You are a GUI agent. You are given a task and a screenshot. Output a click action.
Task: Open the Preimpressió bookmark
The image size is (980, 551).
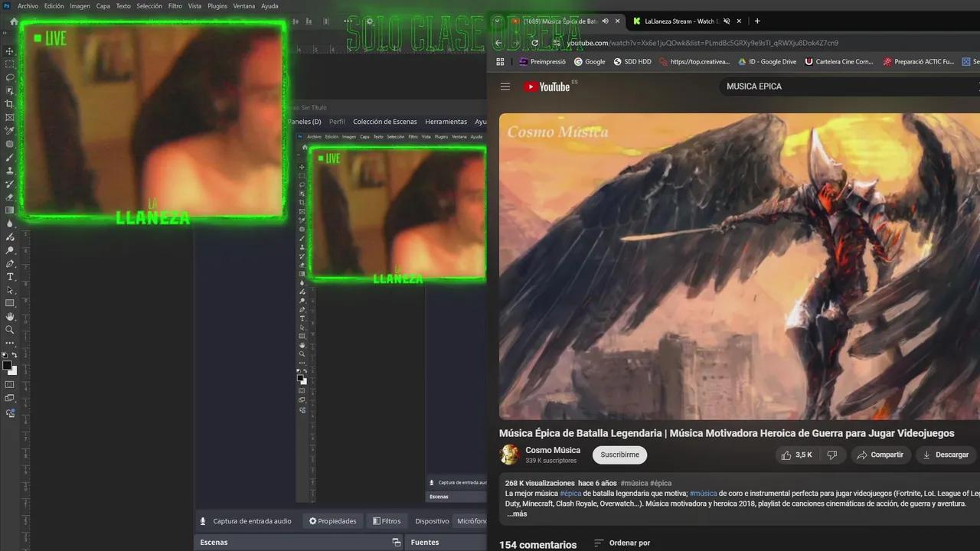(542, 61)
